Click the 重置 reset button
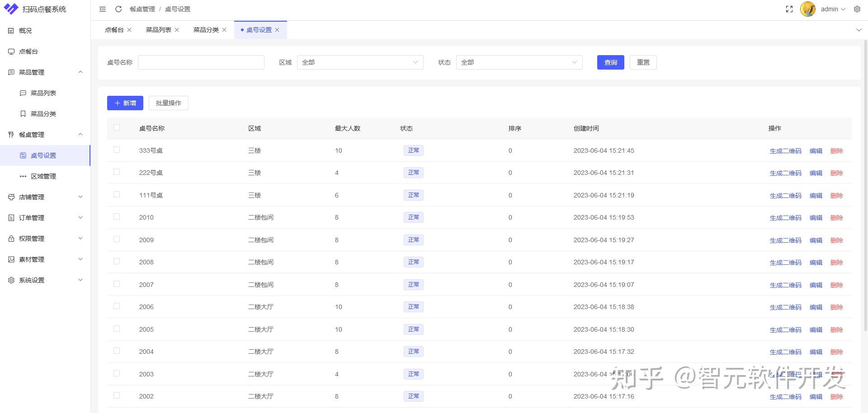Screen dimensions: 868x413 (643, 62)
